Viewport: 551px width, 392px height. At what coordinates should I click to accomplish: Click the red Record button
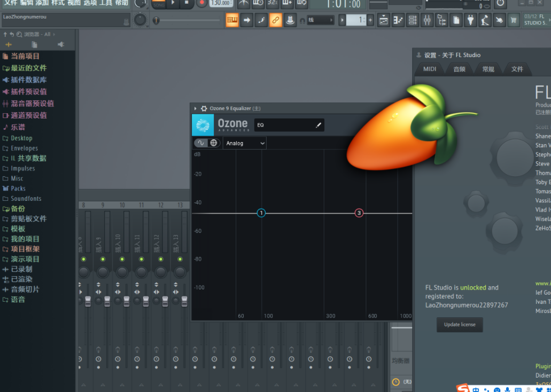[201, 3]
